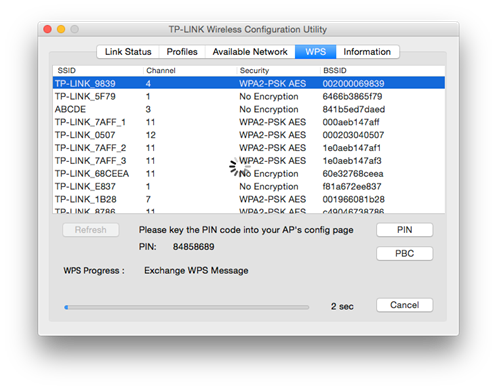Click BSSID 000203040507
The image size is (497, 390).
353,135
